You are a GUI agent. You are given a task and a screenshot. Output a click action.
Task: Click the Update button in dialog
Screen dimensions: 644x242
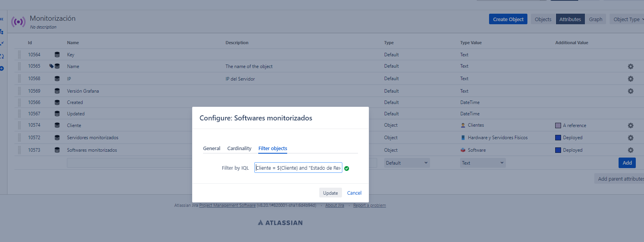point(331,193)
